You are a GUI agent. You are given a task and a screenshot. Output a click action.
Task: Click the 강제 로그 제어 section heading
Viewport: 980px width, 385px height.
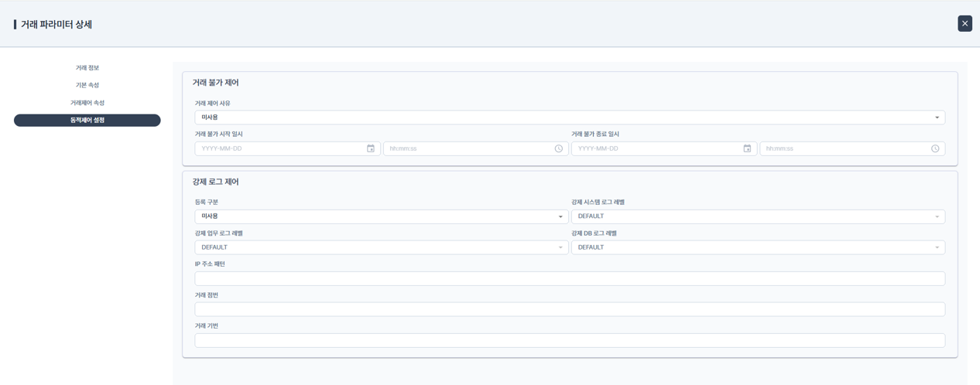(215, 182)
